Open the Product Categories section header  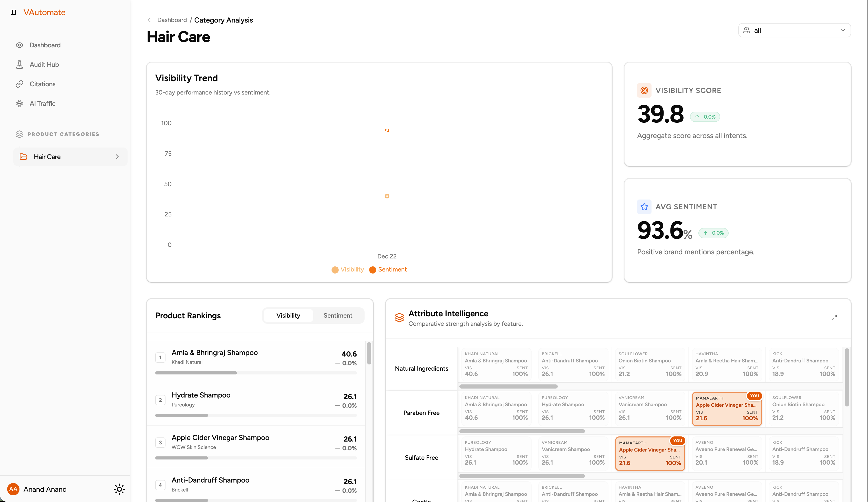point(63,134)
